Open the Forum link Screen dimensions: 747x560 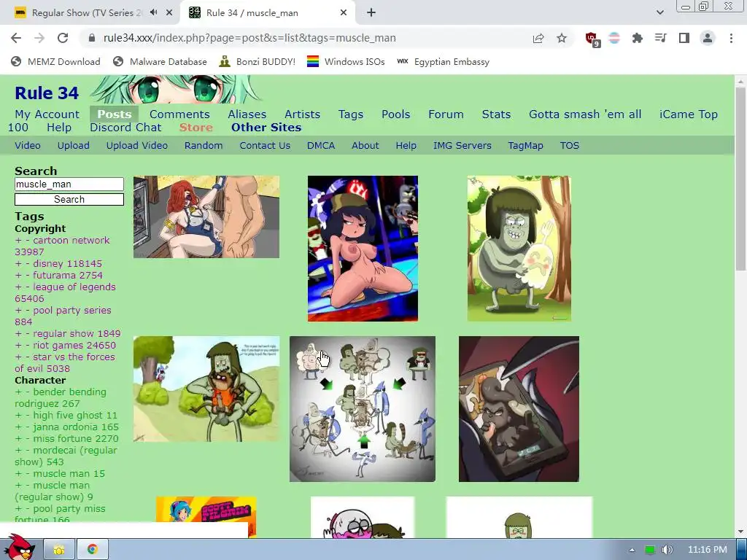pyautogui.click(x=446, y=114)
